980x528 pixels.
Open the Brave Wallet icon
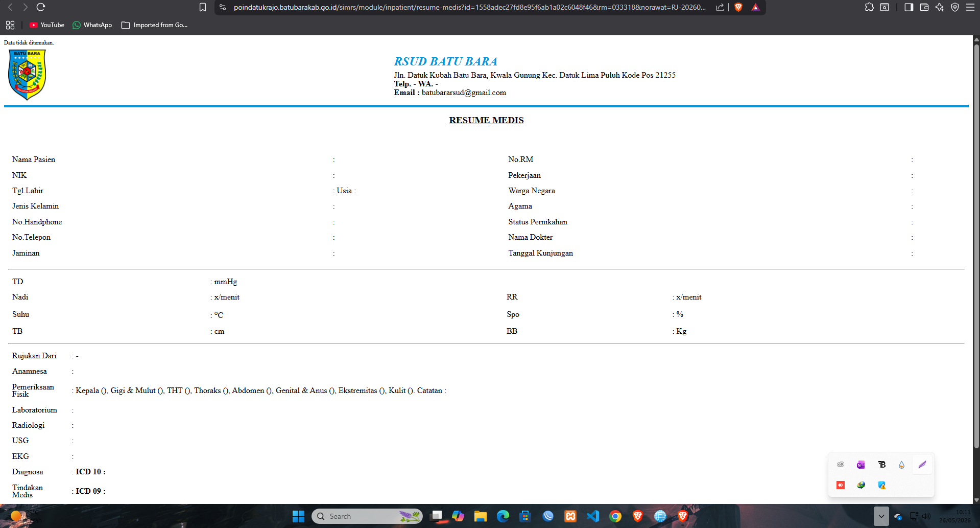924,7
